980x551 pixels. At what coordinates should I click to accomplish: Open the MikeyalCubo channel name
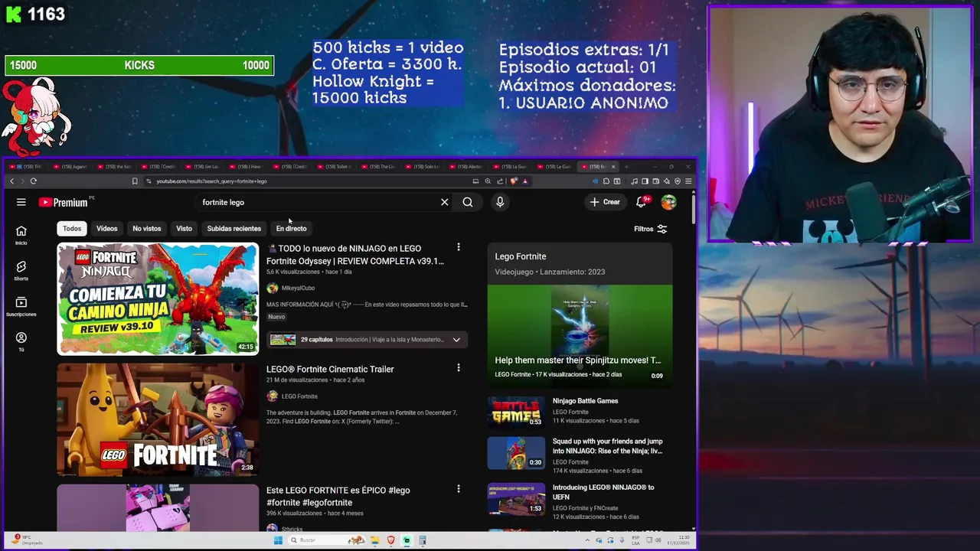(x=298, y=288)
